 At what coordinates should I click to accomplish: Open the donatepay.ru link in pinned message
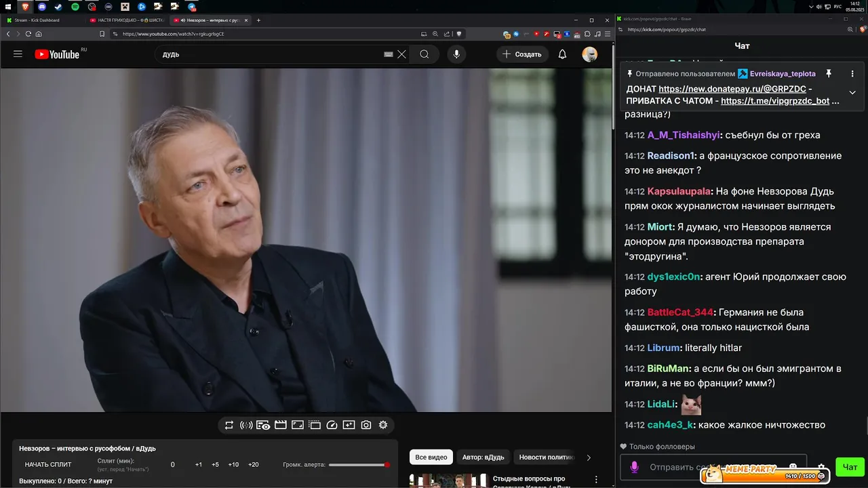point(732,89)
